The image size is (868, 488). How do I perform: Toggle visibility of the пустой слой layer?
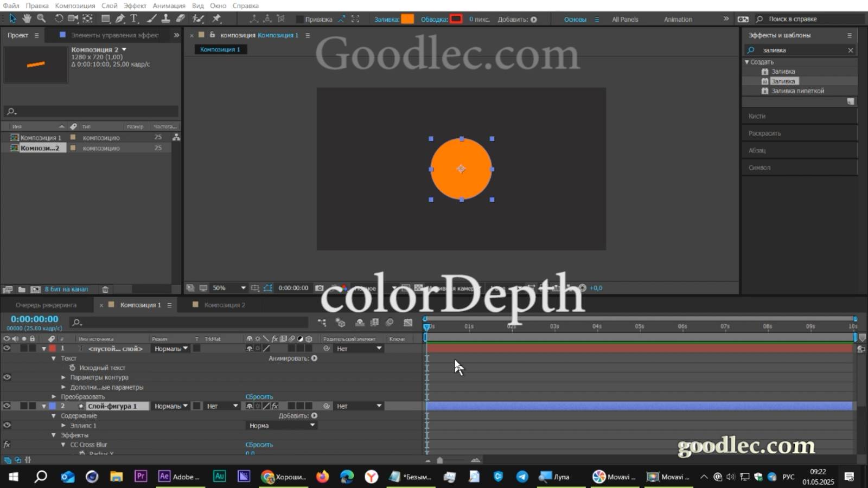click(x=7, y=349)
